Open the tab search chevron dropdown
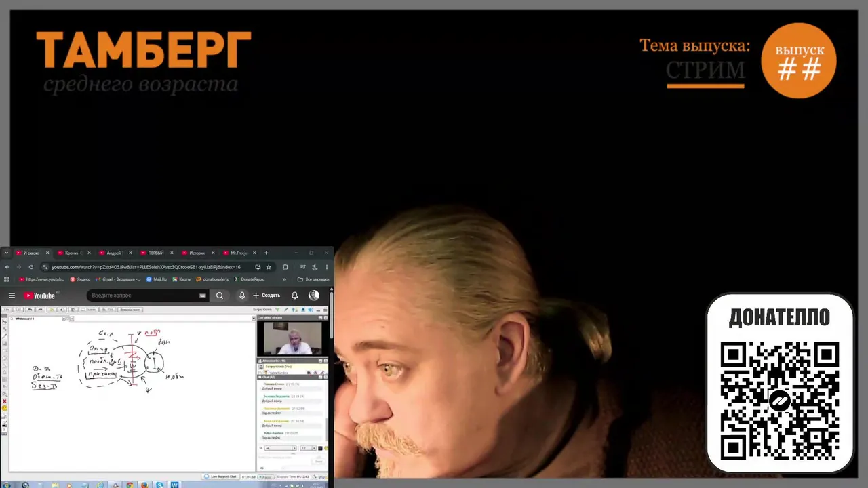Viewport: 868px width, 488px height. click(7, 253)
